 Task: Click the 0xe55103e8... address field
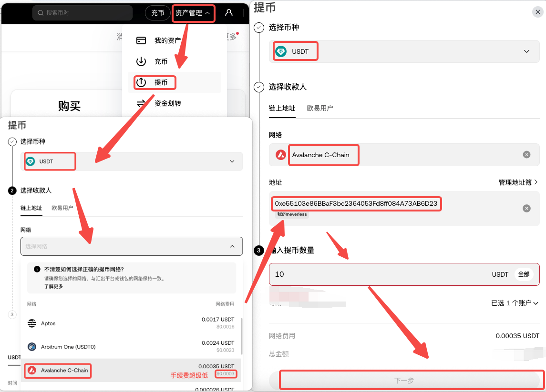click(404, 208)
